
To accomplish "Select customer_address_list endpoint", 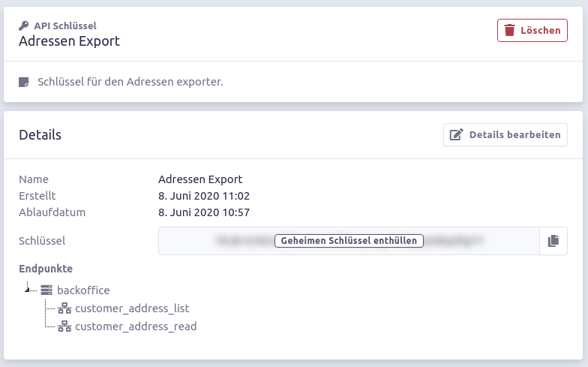I will (132, 308).
